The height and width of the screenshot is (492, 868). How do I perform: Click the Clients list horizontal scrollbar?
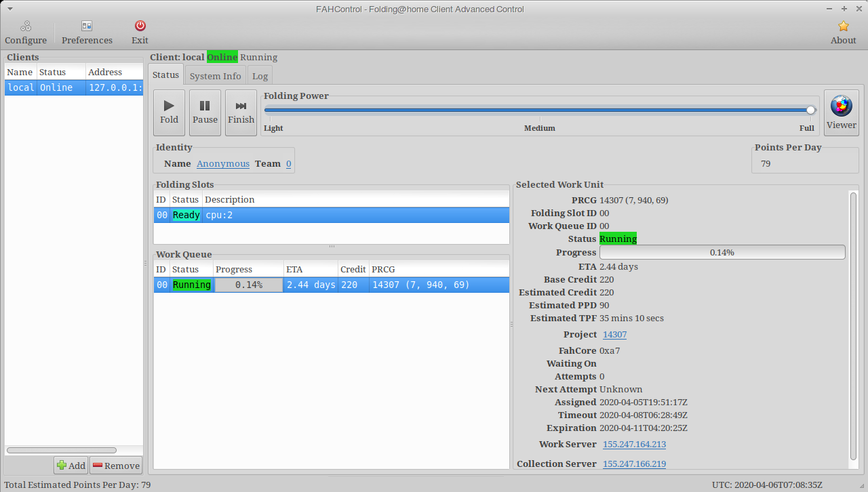click(x=62, y=450)
